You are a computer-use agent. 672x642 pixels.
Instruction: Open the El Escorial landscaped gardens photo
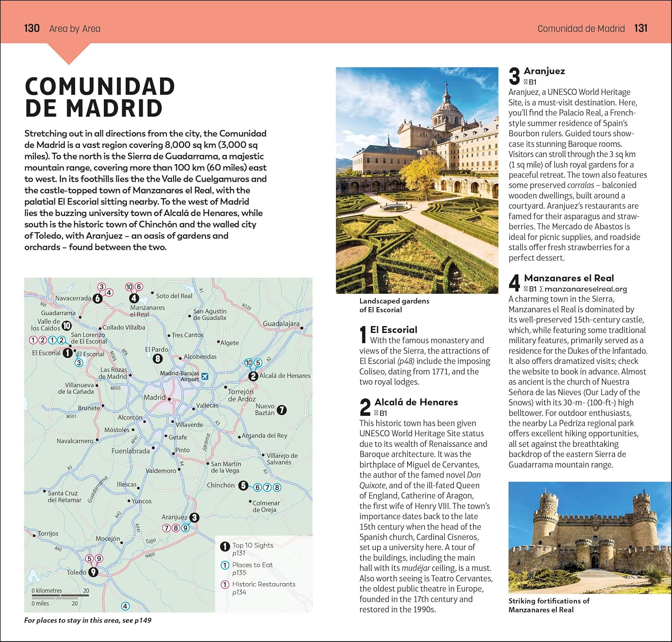[x=417, y=180]
